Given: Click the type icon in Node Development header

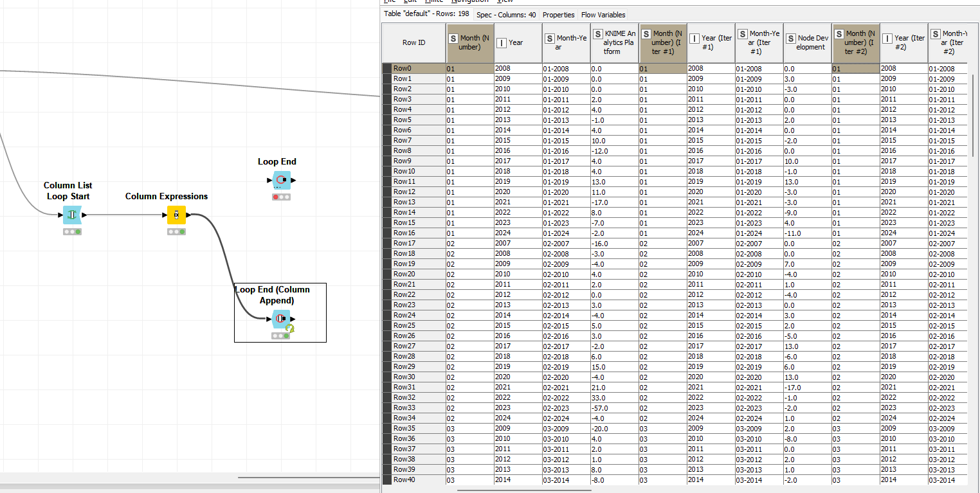Looking at the screenshot, I should pos(791,38).
